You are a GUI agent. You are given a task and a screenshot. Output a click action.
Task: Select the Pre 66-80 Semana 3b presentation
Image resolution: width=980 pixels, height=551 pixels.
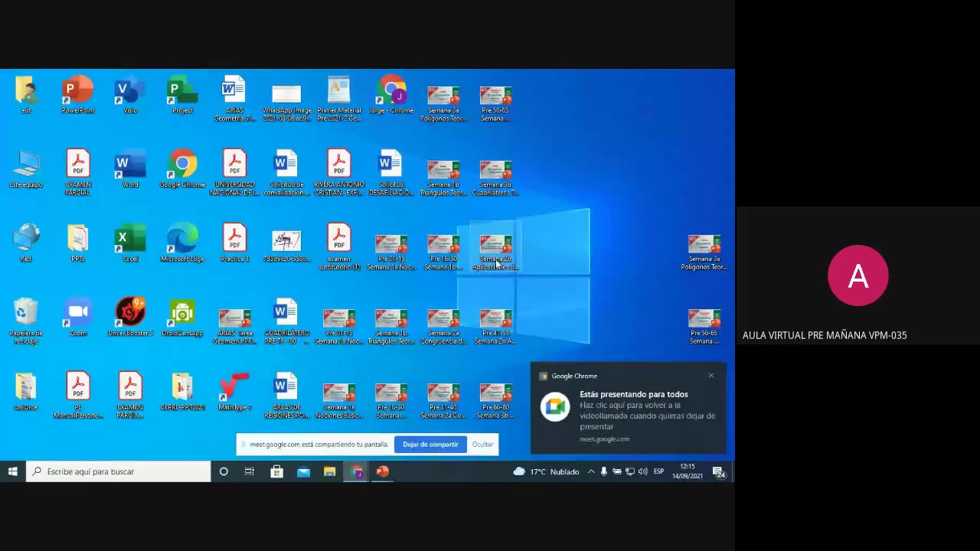(x=495, y=400)
